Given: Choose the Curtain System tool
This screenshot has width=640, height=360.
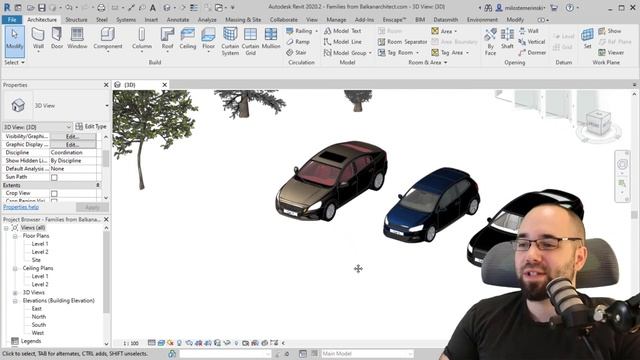Looking at the screenshot, I should click(x=230, y=42).
